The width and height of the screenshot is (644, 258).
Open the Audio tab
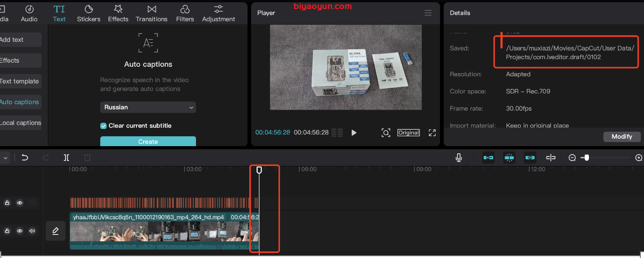click(x=29, y=14)
